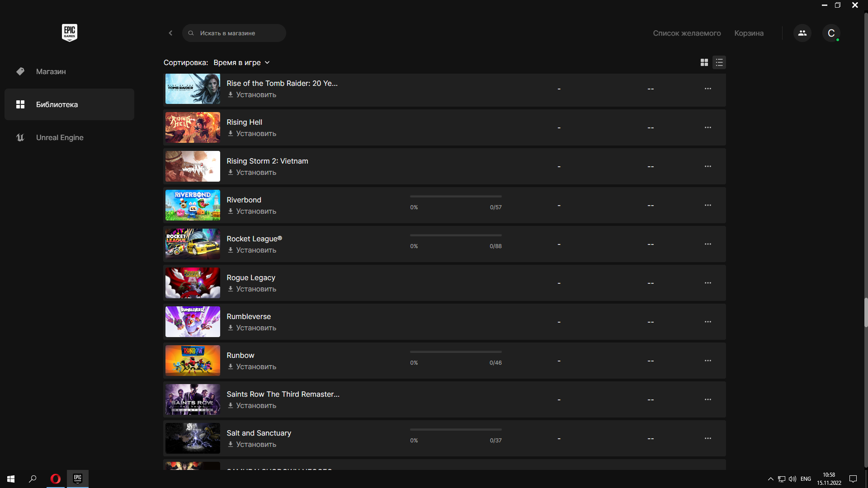Screen dimensions: 868x488
Task: Click the Rise of the Tomb Raider thumbnail
Action: click(x=193, y=89)
